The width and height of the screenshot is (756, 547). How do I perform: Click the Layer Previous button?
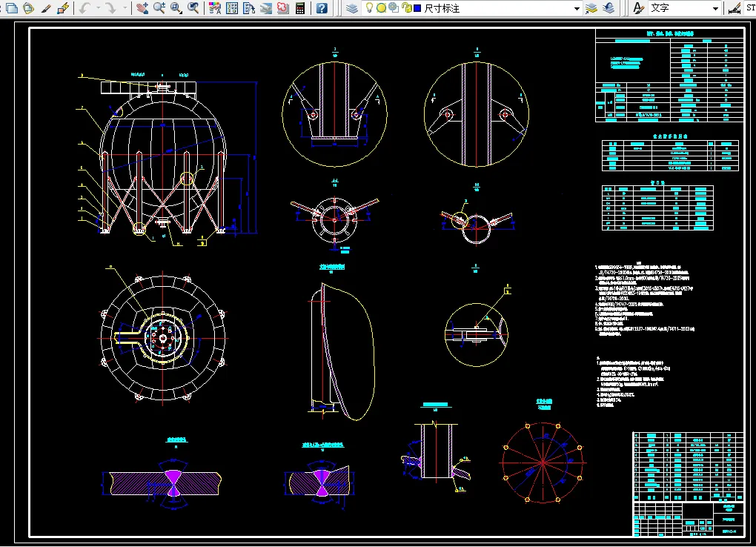click(609, 8)
